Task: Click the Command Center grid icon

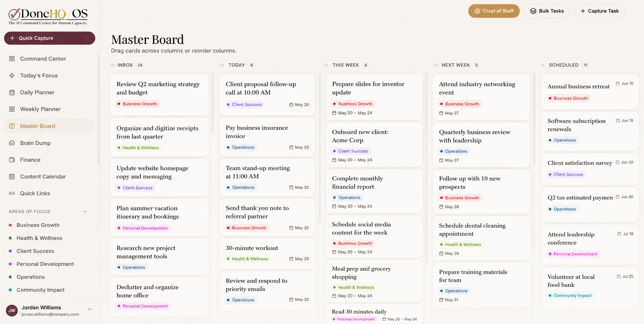Action: click(x=12, y=59)
